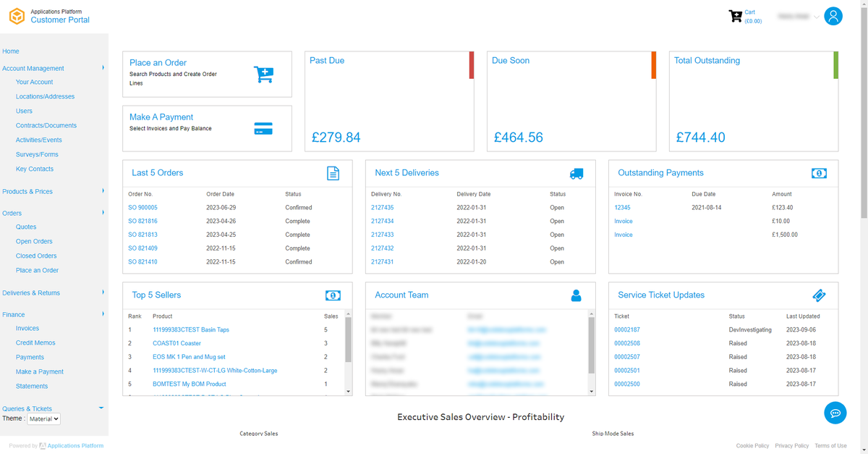Click the person icon in Account Team
Image resolution: width=868 pixels, height=454 pixels.
[576, 295]
